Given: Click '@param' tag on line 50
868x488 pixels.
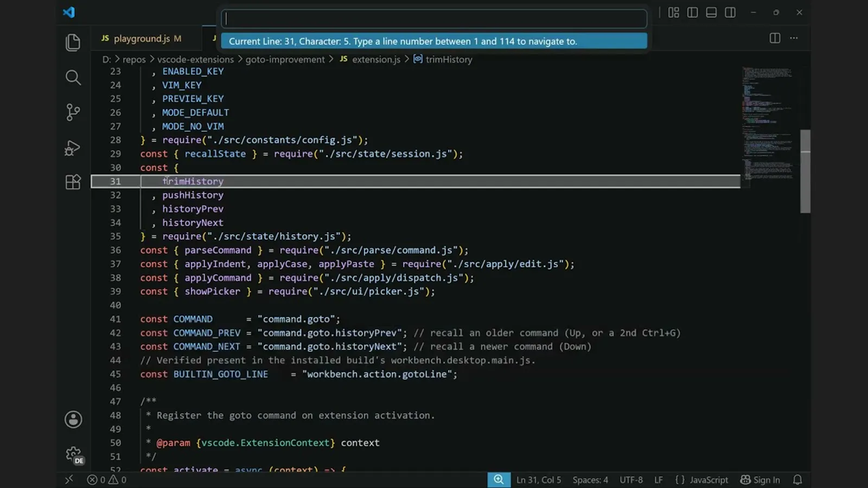Looking at the screenshot, I should coord(173,443).
